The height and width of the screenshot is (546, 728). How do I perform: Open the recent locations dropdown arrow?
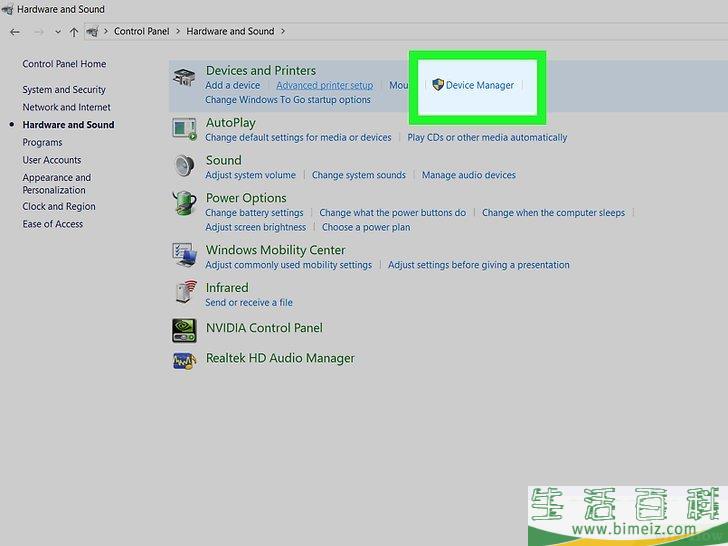point(56,31)
